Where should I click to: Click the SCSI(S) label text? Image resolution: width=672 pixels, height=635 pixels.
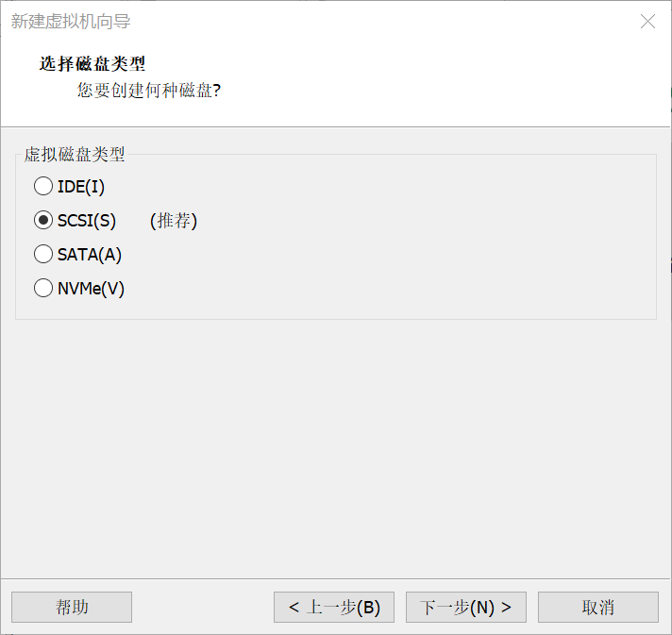pyautogui.click(x=87, y=221)
